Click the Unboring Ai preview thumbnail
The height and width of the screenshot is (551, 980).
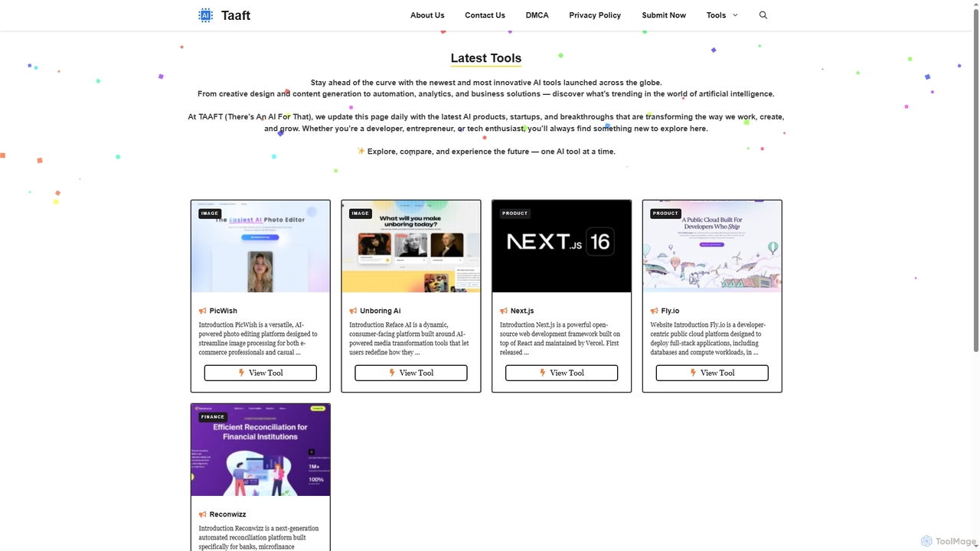(x=411, y=246)
